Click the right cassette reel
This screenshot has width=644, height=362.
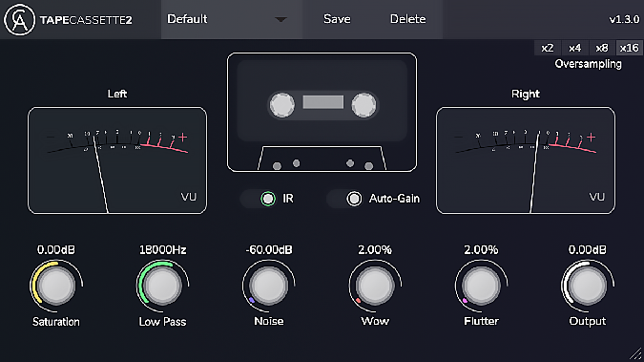tap(364, 105)
